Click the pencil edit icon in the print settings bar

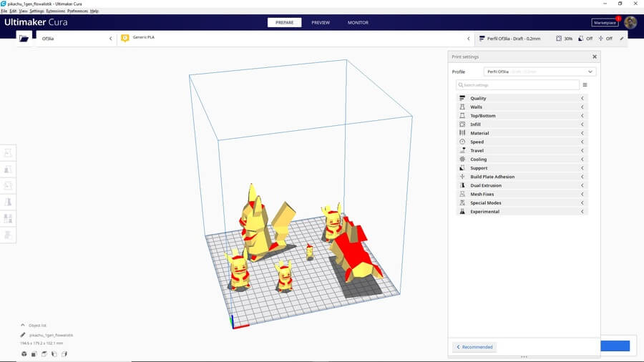(x=621, y=39)
